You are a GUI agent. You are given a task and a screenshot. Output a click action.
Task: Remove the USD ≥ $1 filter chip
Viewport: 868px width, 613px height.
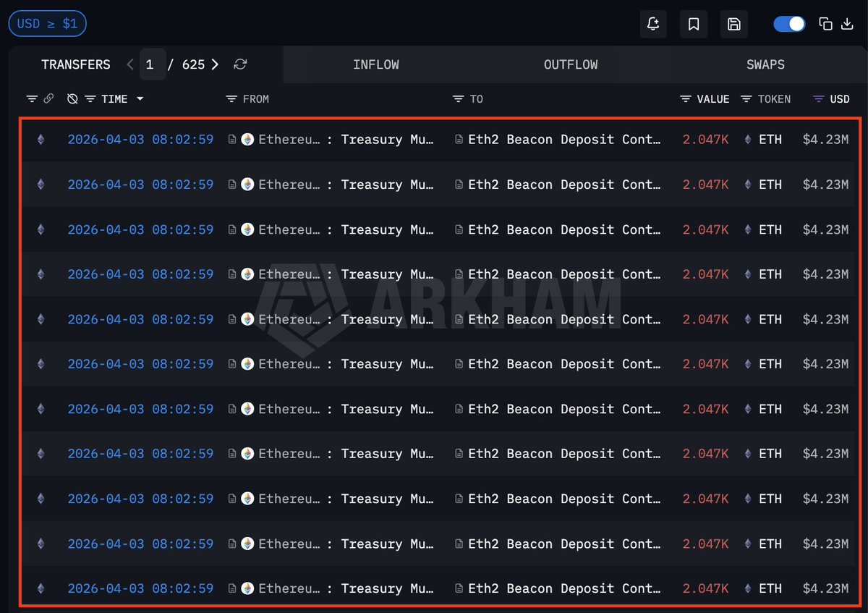click(47, 24)
